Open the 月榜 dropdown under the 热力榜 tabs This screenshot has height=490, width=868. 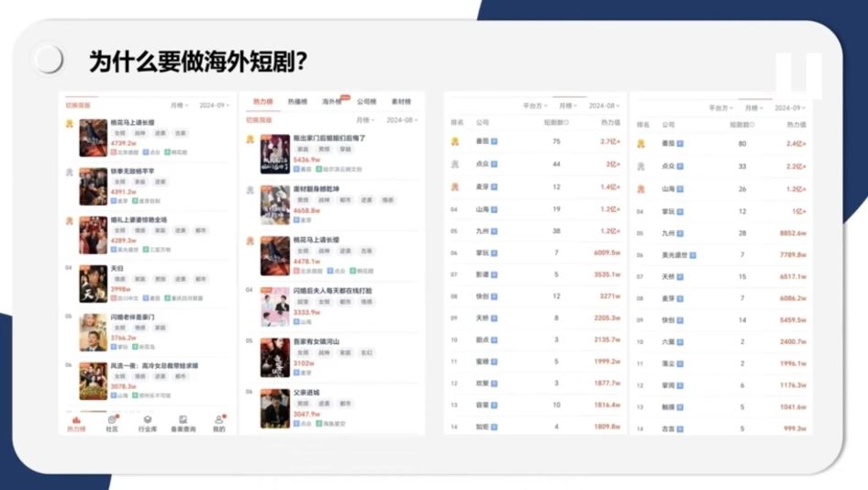click(x=365, y=120)
